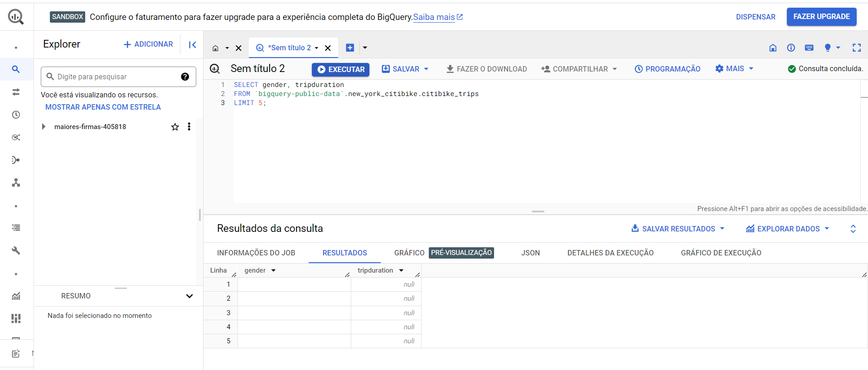Click ADICIONAR in Explorer

[148, 44]
